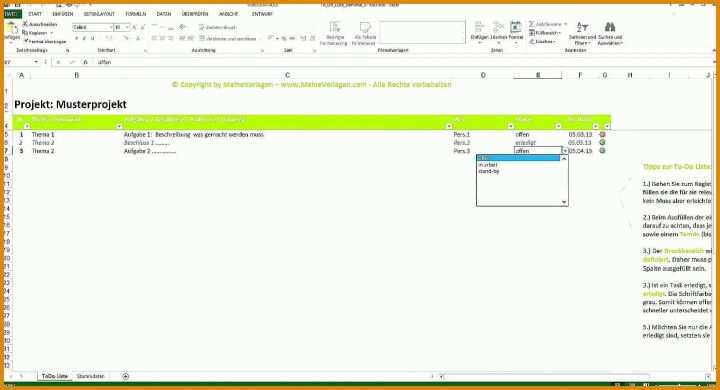720x390 pixels.
Task: Click status indicator icon in row 5
Action: point(602,135)
